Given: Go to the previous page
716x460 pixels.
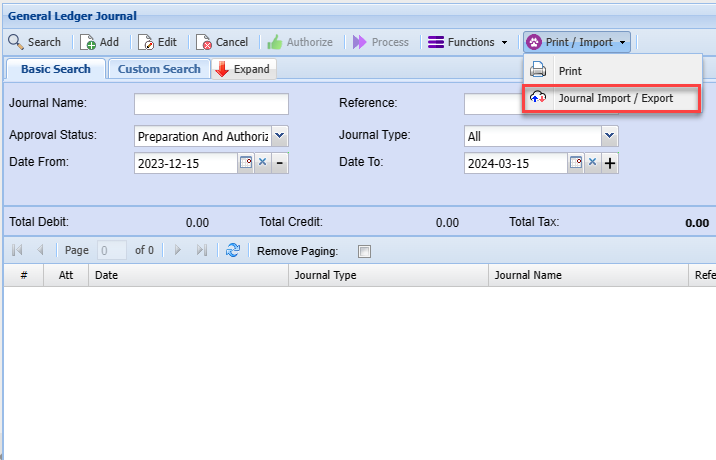Looking at the screenshot, I should coord(40,250).
